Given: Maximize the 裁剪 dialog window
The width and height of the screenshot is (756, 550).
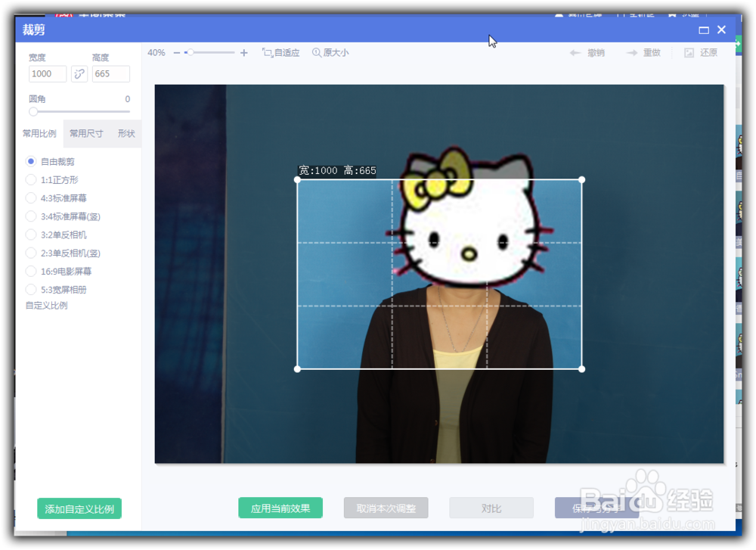Looking at the screenshot, I should coord(703,30).
